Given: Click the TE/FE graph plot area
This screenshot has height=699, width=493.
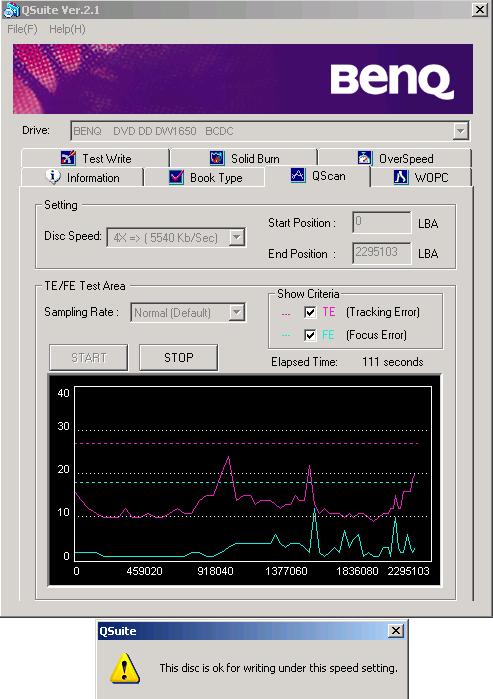Looking at the screenshot, I should click(253, 474).
